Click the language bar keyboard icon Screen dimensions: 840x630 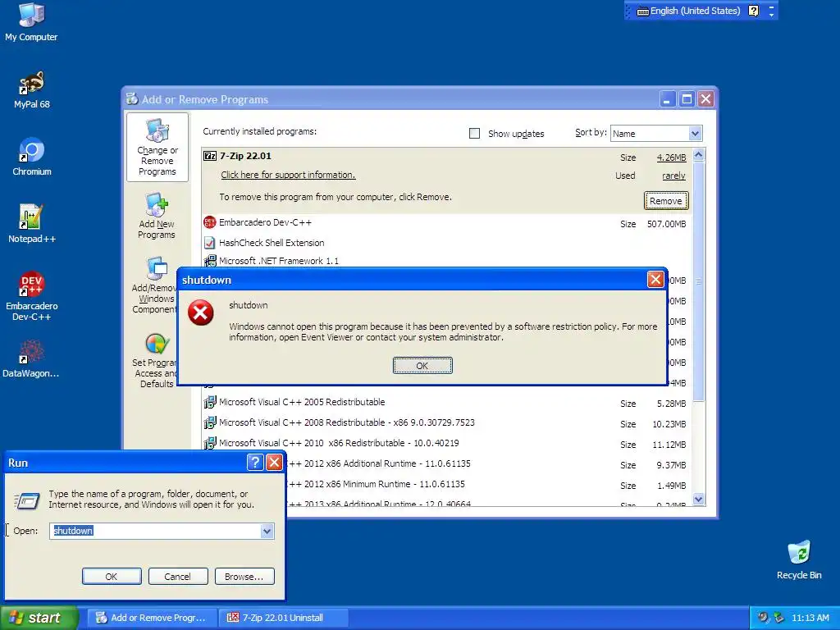click(x=643, y=11)
